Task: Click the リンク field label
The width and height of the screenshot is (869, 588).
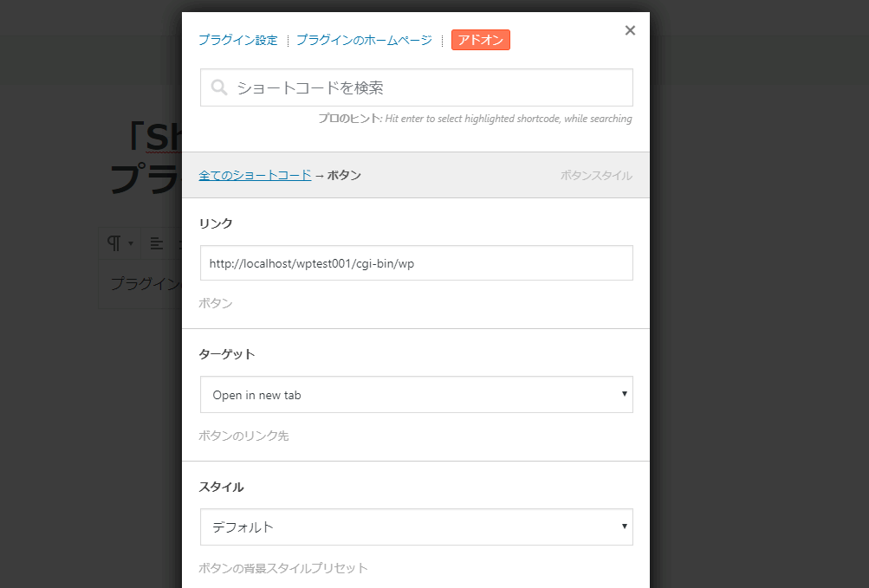Action: [216, 223]
